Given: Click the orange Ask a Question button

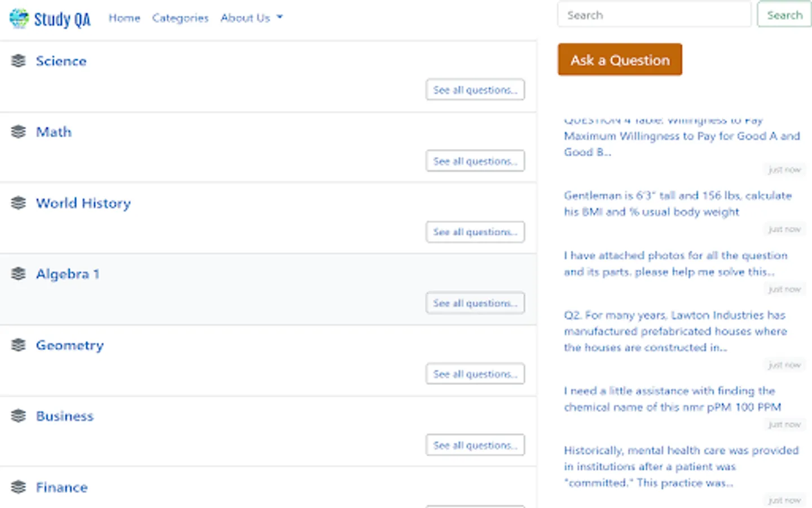Looking at the screenshot, I should [620, 59].
